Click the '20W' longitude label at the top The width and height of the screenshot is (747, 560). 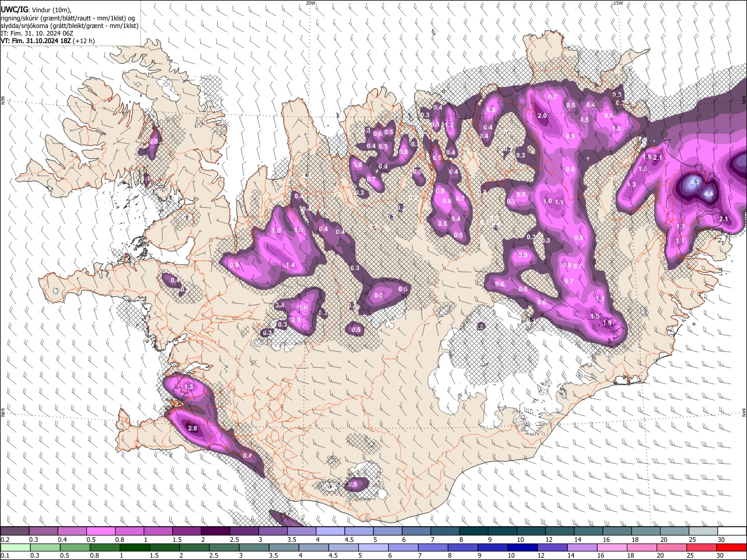tap(310, 3)
